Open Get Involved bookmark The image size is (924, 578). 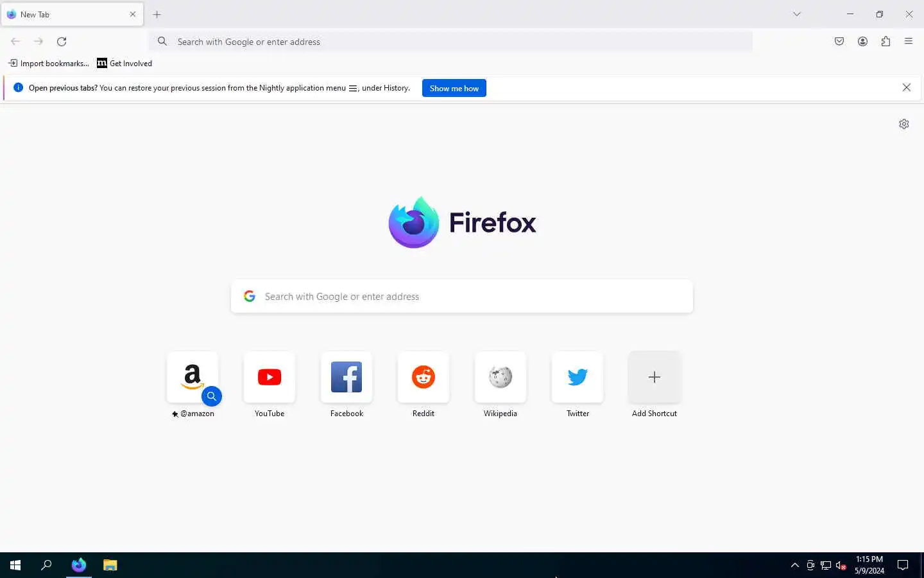124,63
